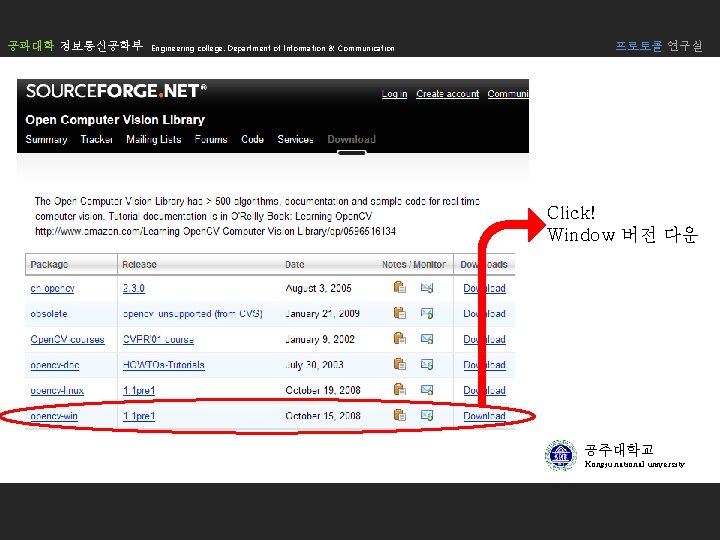Open the Services tab
The width and height of the screenshot is (720, 540).
(x=295, y=139)
